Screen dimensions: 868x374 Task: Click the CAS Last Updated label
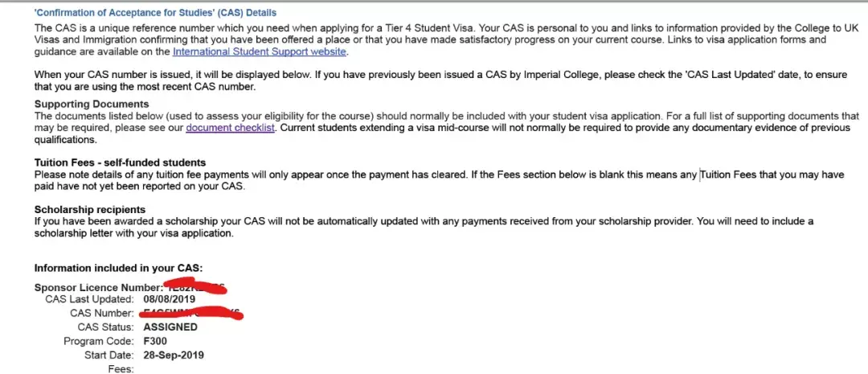pyautogui.click(x=89, y=299)
